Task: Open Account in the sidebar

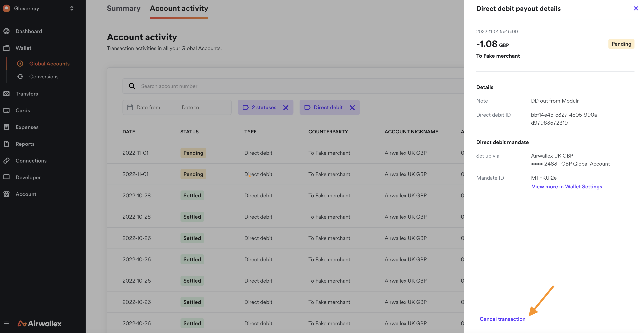Action: click(26, 194)
